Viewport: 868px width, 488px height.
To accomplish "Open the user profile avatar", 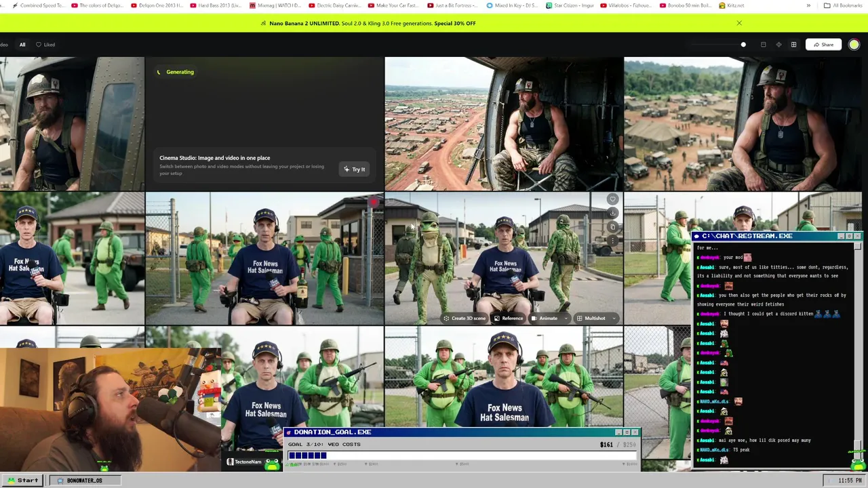I will click(854, 45).
